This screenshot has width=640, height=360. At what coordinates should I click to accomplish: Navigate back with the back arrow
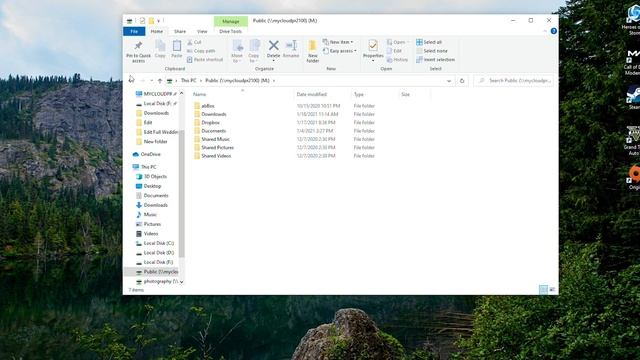tap(131, 81)
